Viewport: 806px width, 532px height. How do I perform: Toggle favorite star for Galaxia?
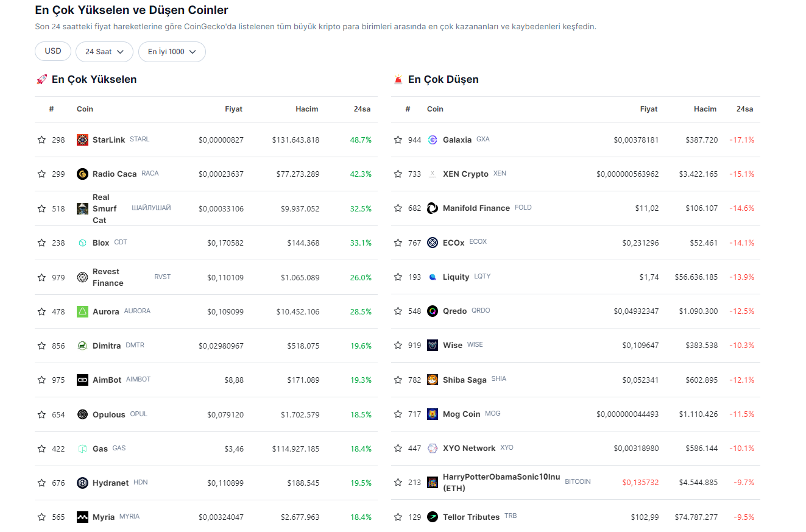click(398, 140)
